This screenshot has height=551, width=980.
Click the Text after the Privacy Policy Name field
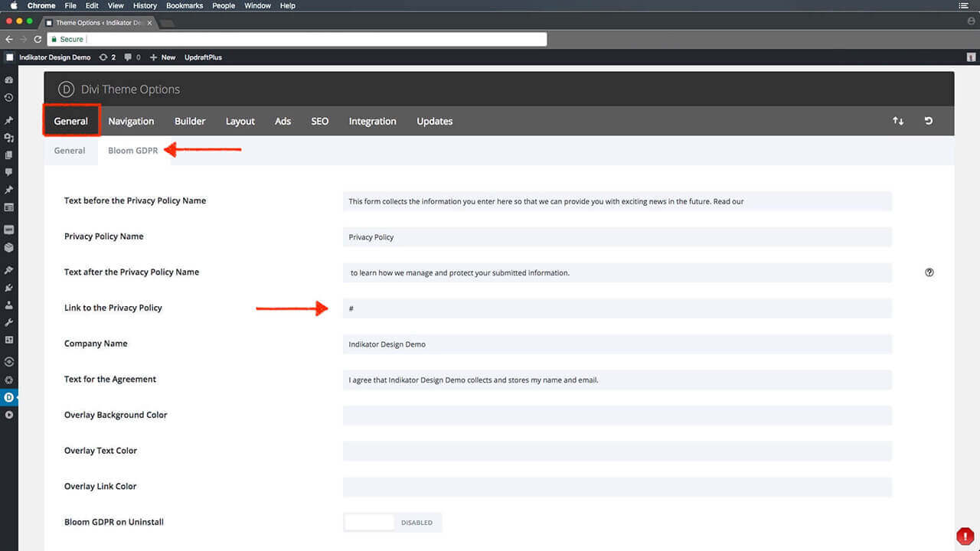click(x=618, y=272)
